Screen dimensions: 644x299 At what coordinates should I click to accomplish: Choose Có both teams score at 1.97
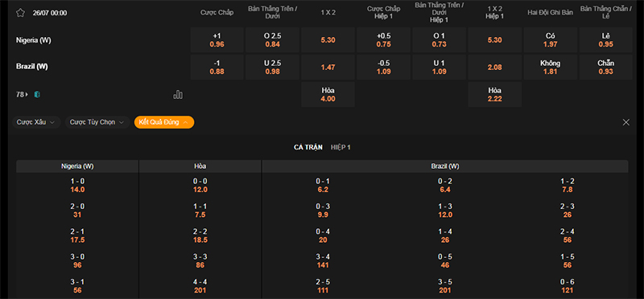[551, 40]
